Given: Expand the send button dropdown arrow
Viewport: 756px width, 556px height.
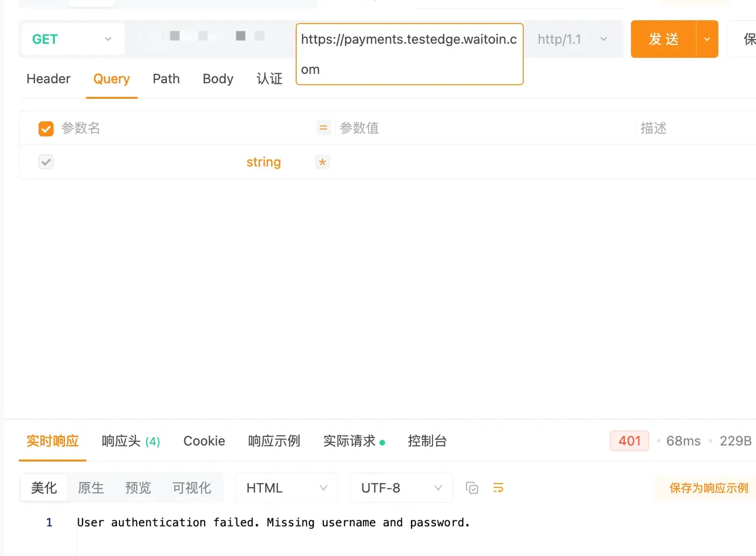Looking at the screenshot, I should click(707, 39).
